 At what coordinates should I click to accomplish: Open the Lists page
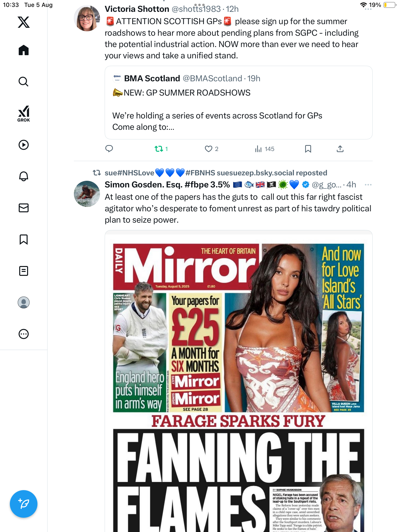[24, 271]
